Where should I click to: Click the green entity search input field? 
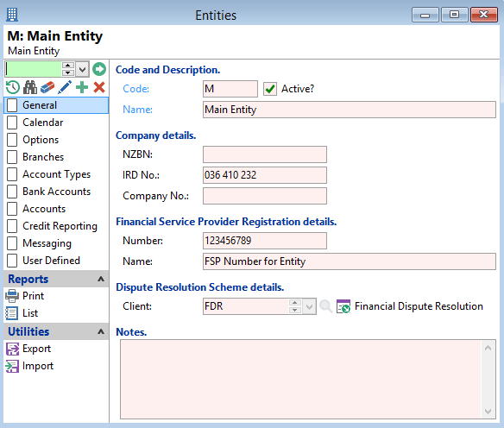coord(33,69)
